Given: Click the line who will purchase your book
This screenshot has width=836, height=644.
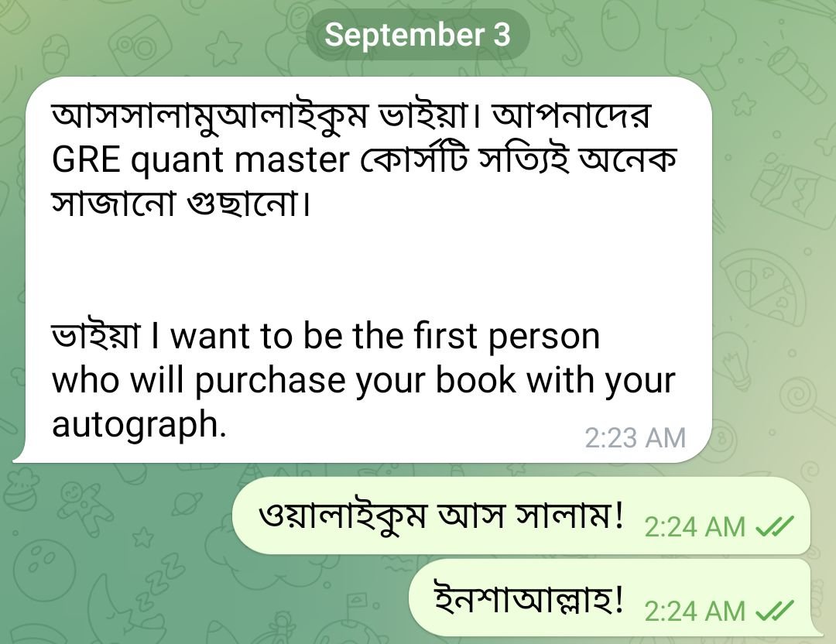Looking at the screenshot, I should (364, 381).
